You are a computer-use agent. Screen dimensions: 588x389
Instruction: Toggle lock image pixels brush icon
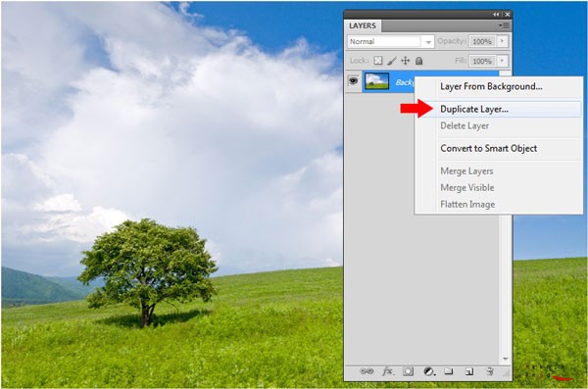pos(392,61)
